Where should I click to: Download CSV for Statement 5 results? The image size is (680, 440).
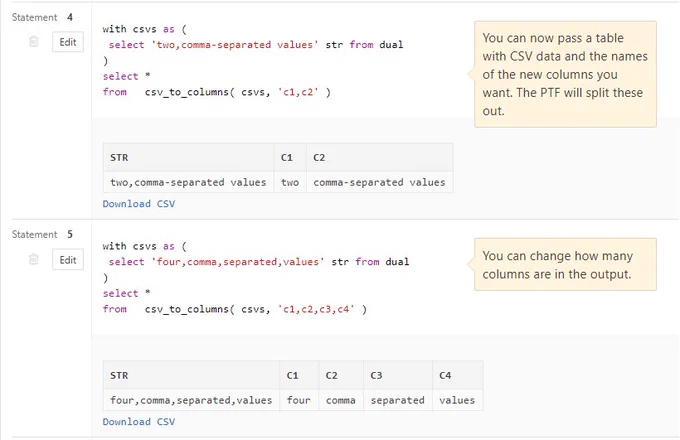pyautogui.click(x=139, y=421)
